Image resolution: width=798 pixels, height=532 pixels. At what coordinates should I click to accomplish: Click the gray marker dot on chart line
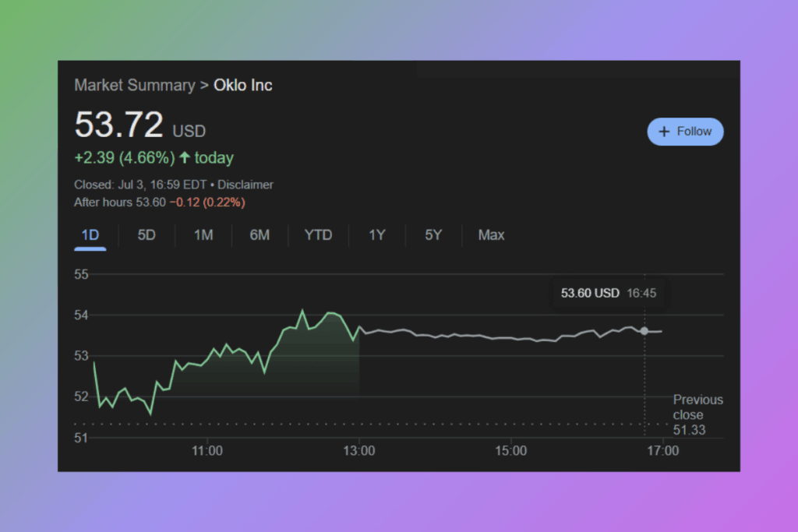pos(644,331)
